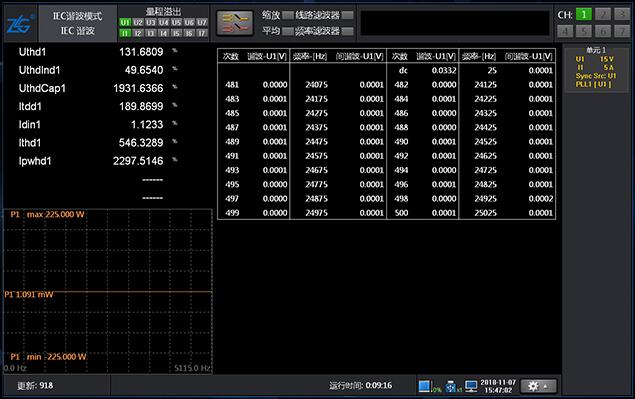Enable the 线路滤波器 line filter checkbox
This screenshot has height=399, width=635.
pos(347,15)
